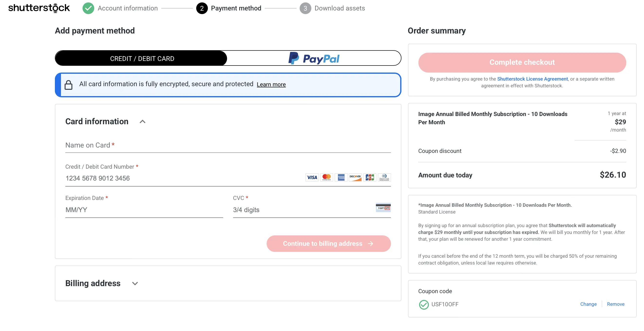
Task: Switch to PayPal payment option
Action: click(x=314, y=58)
